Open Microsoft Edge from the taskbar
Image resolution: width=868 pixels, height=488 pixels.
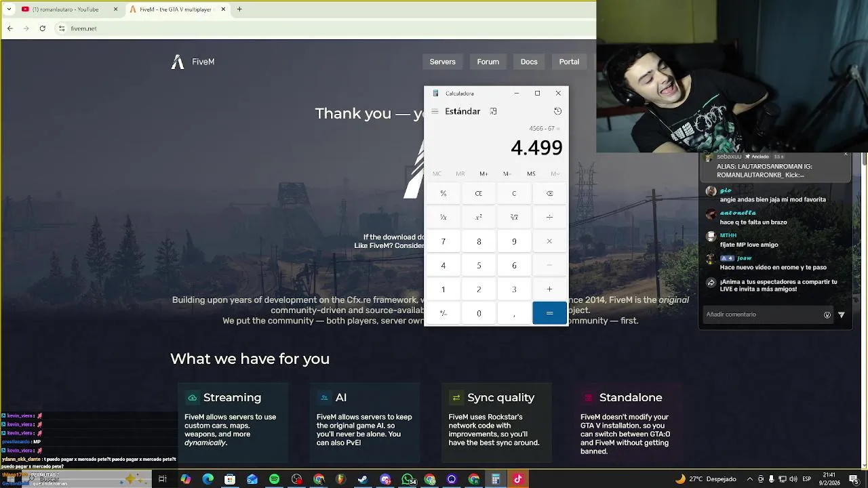coord(208,479)
